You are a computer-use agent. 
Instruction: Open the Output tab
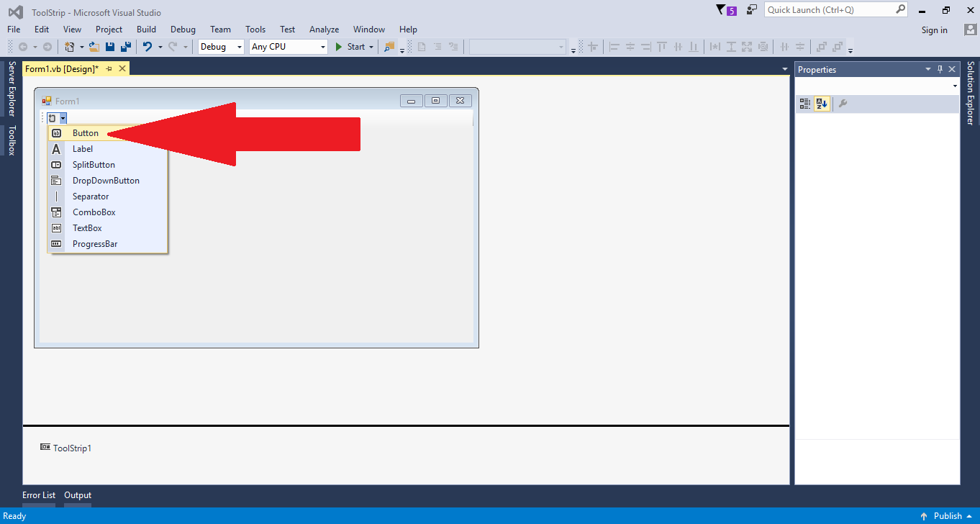pyautogui.click(x=78, y=495)
